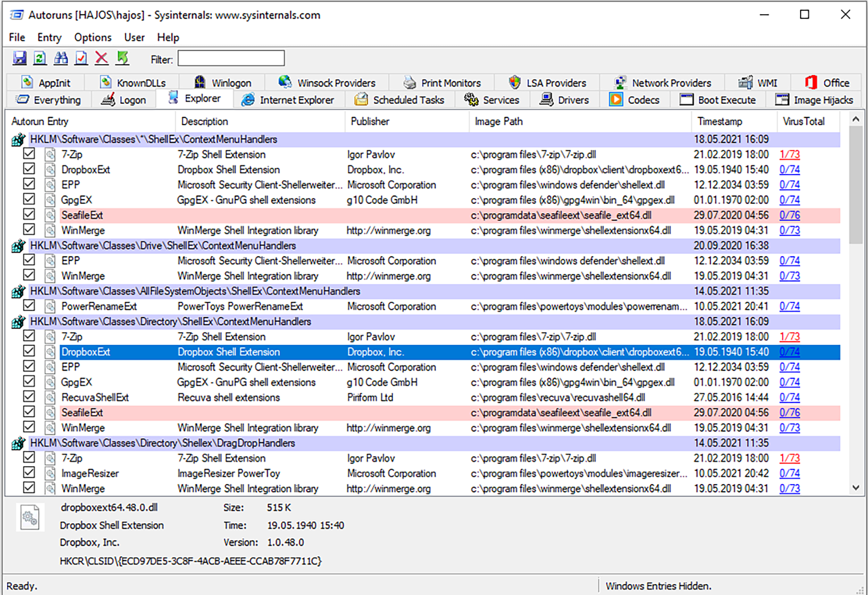This screenshot has width=868, height=595.
Task: Click the vertical scrollbar thumb
Action: (x=855, y=184)
